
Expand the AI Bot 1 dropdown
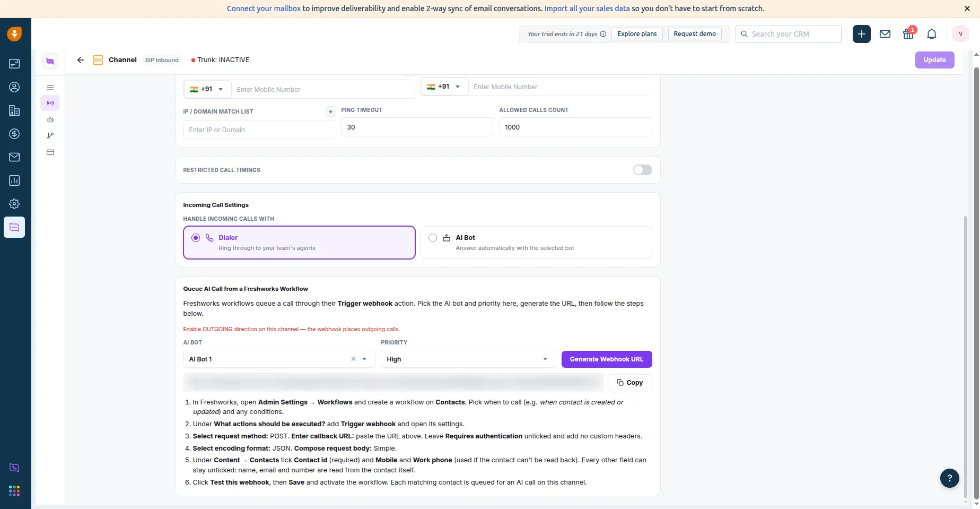(364, 359)
